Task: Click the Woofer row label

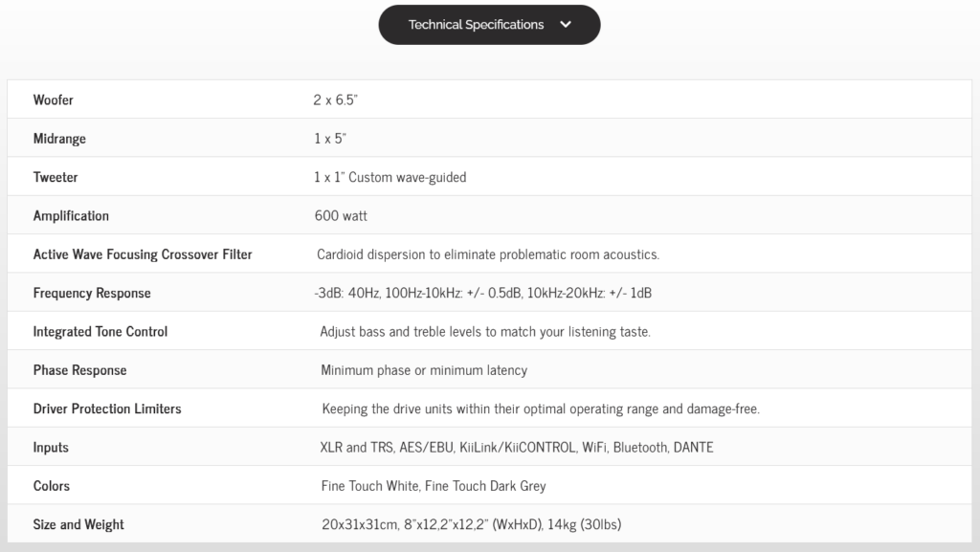Action: point(54,100)
